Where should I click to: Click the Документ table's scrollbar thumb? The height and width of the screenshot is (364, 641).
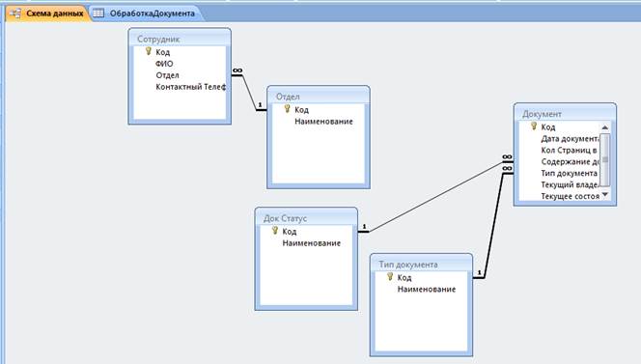605,159
